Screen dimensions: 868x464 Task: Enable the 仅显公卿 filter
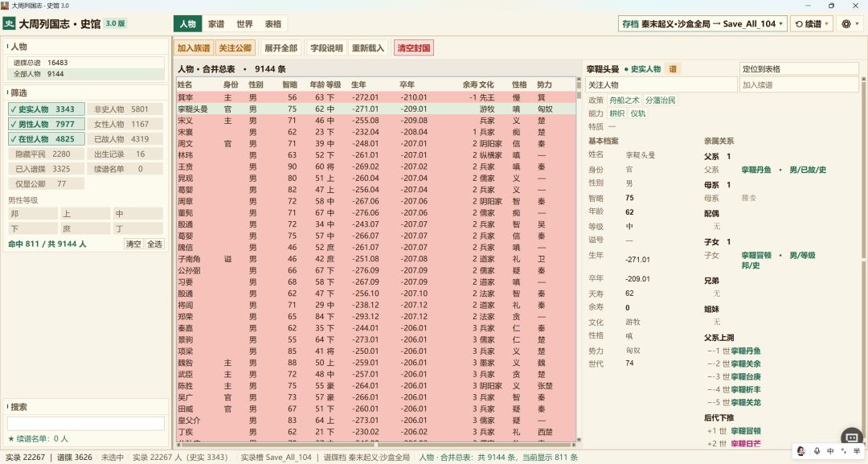[47, 184]
